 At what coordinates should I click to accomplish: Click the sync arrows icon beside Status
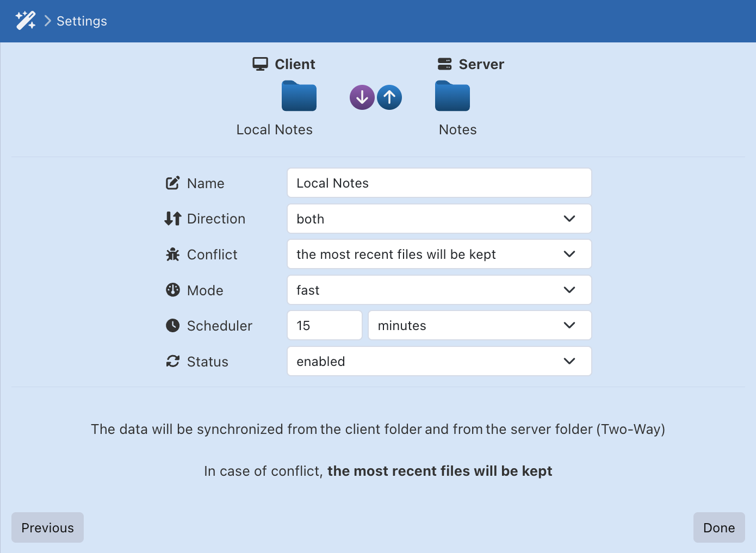pos(172,361)
